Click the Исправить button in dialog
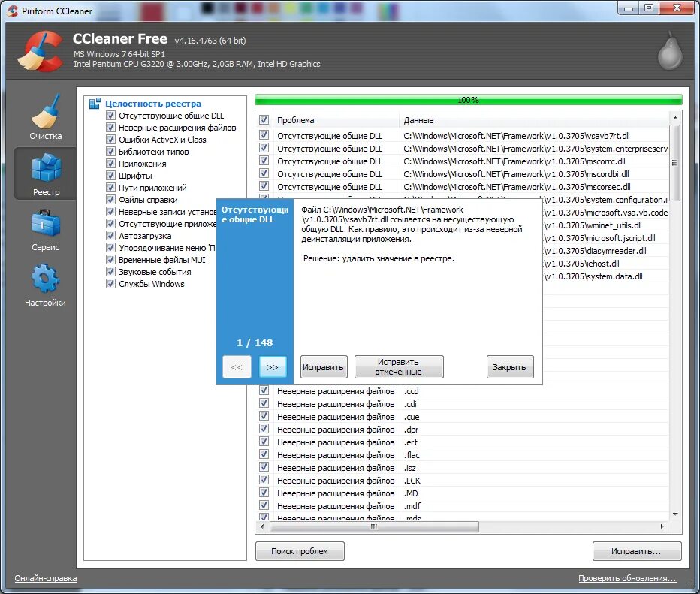This screenshot has width=700, height=594. 324,367
